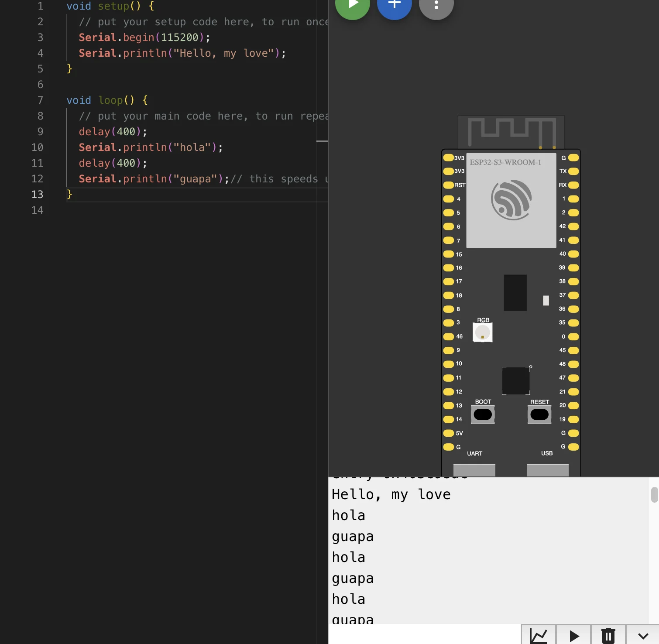Push the RESET button on the ESP32 board

(539, 414)
